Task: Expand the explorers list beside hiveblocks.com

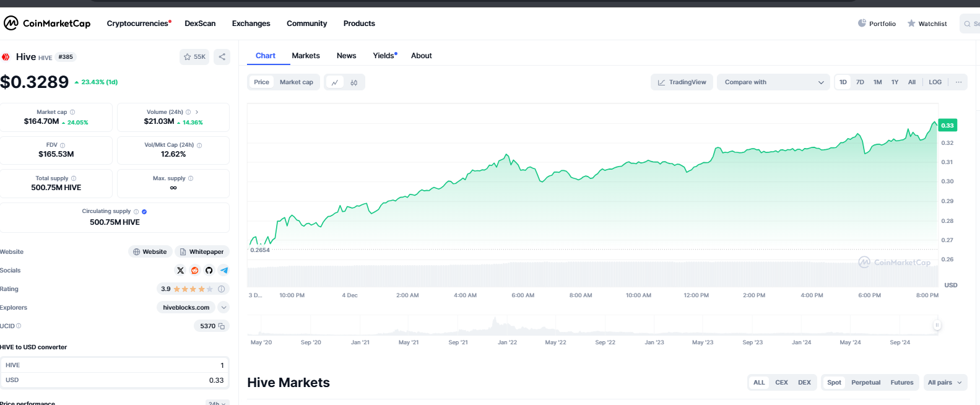Action: point(223,308)
